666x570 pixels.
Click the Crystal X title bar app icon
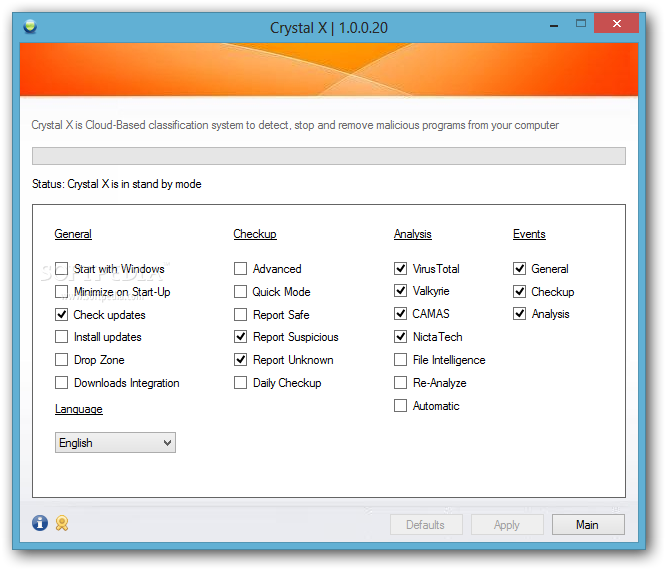[30, 26]
